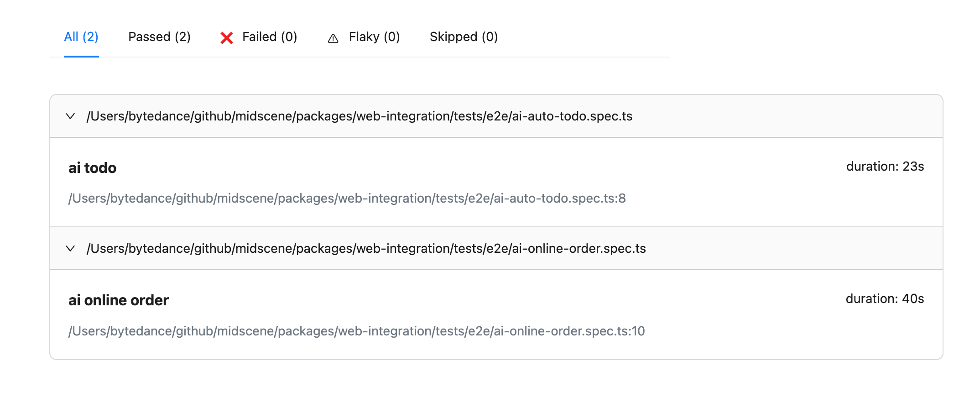Collapse the ai-auto-todo.spec.ts file group chevron
The width and height of the screenshot is (980, 408).
pos(70,116)
